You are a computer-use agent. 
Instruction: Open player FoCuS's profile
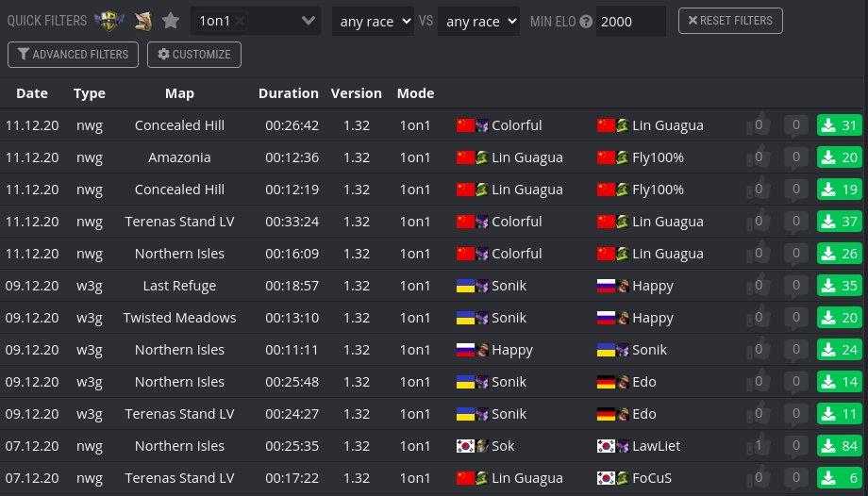[652, 478]
